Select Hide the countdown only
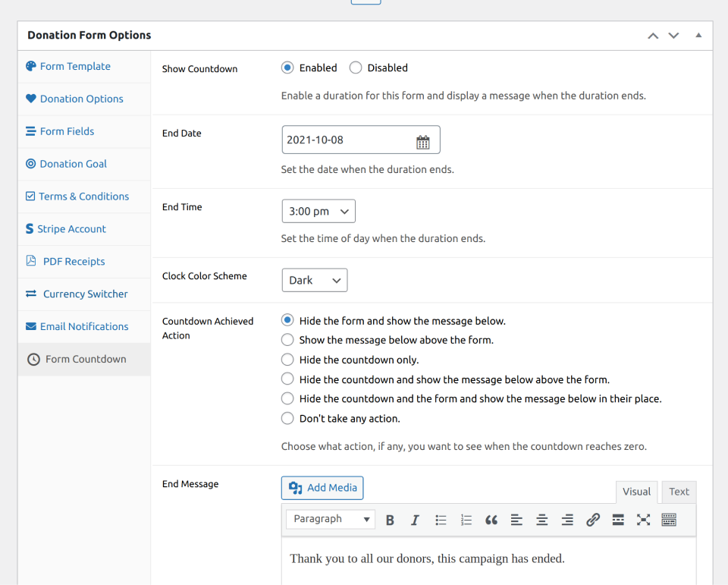This screenshot has width=728, height=585. point(287,360)
